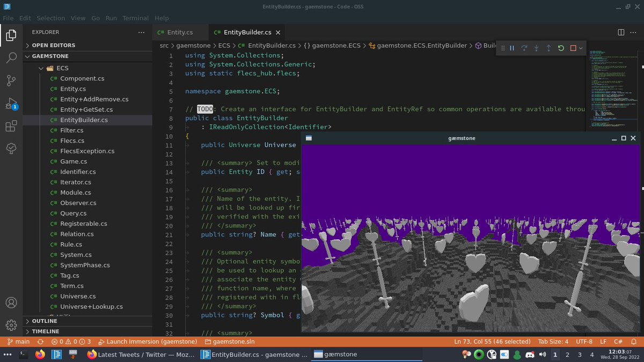
Task: Restart the debug session
Action: click(561, 48)
